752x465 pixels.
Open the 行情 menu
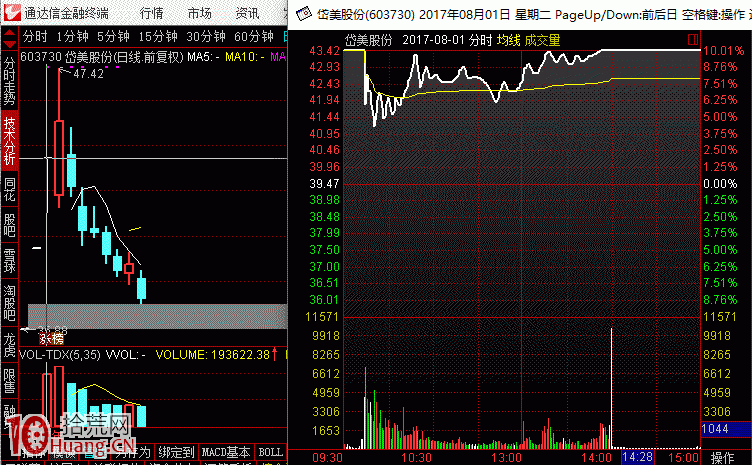tap(152, 13)
